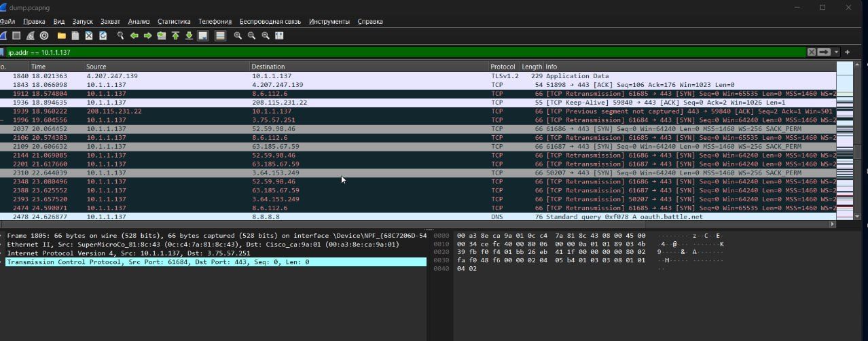This screenshot has width=868, height=341.
Task: Select the Transmission Control Protocol row
Action: point(216,262)
